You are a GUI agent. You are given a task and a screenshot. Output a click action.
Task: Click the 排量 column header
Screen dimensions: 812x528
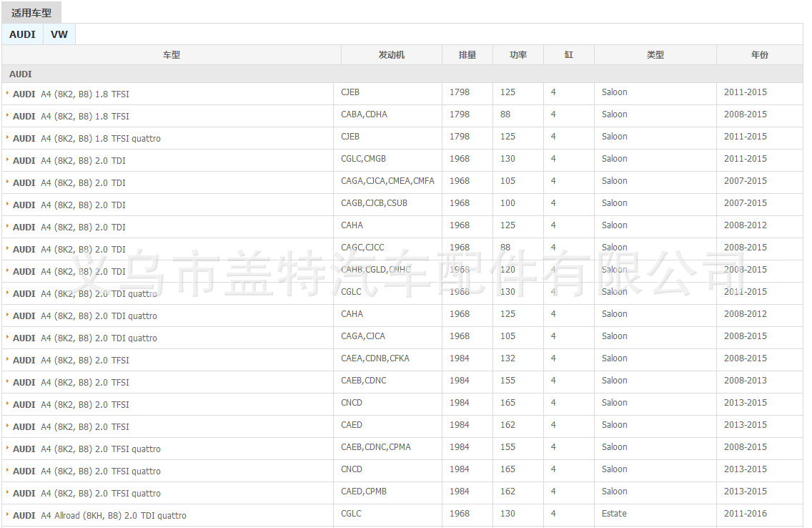pos(467,55)
